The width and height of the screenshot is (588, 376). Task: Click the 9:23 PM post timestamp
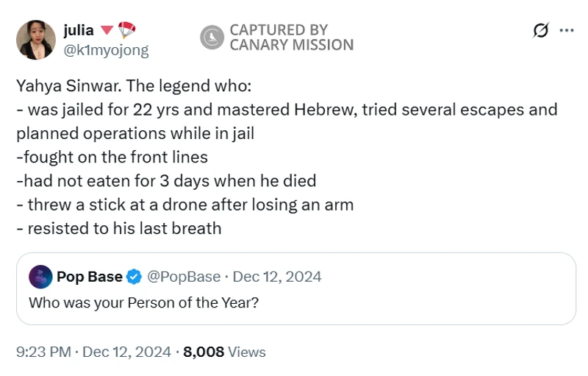(x=43, y=352)
